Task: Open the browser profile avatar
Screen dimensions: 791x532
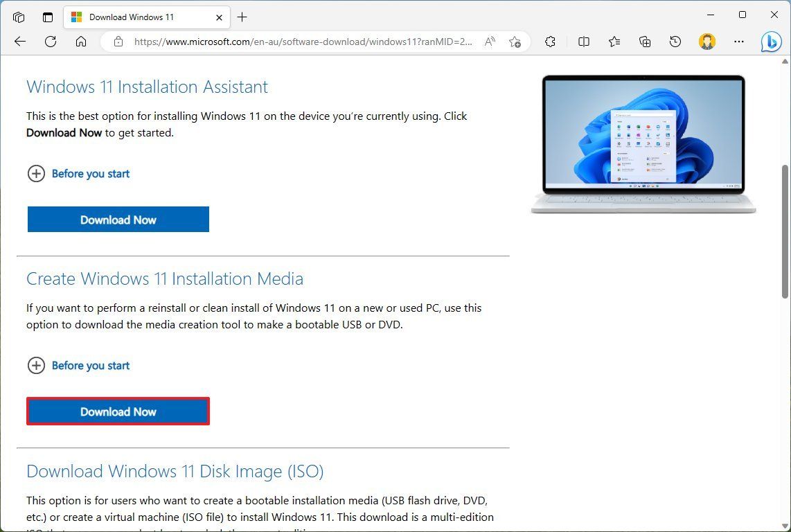Action: (x=706, y=42)
